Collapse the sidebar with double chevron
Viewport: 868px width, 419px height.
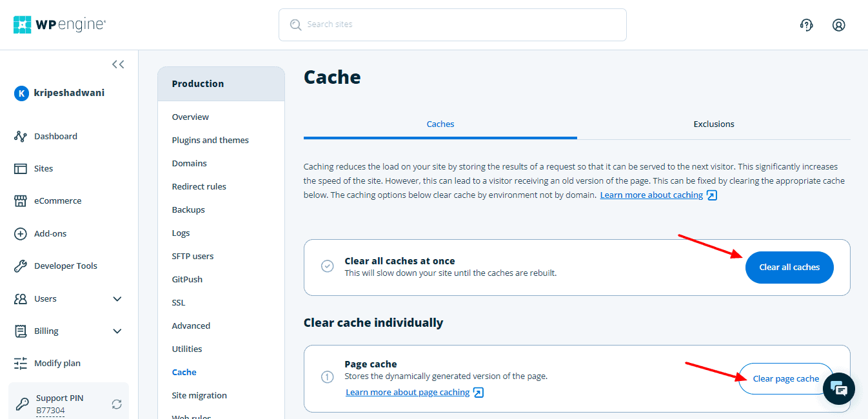point(118,64)
